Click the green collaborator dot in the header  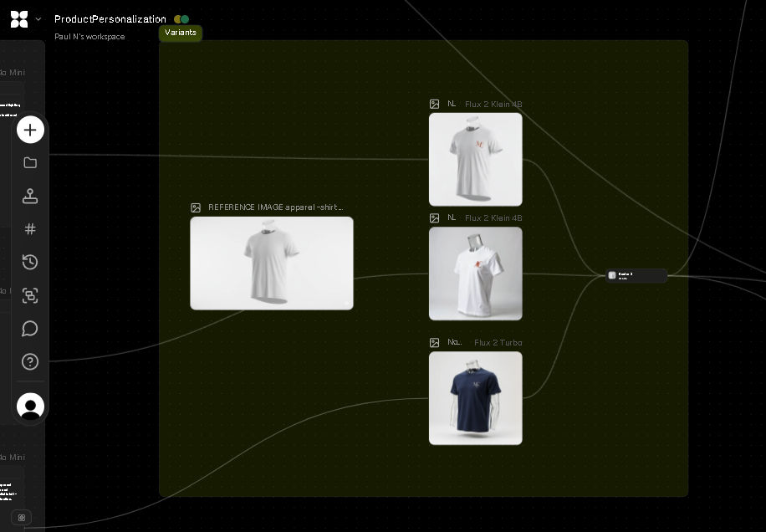pos(184,19)
